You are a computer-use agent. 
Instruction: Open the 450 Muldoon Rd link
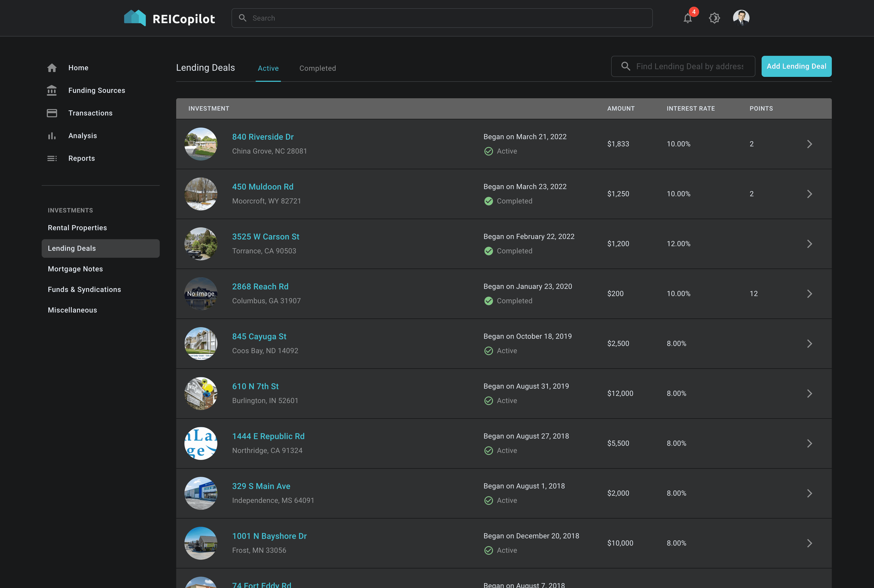pos(262,187)
